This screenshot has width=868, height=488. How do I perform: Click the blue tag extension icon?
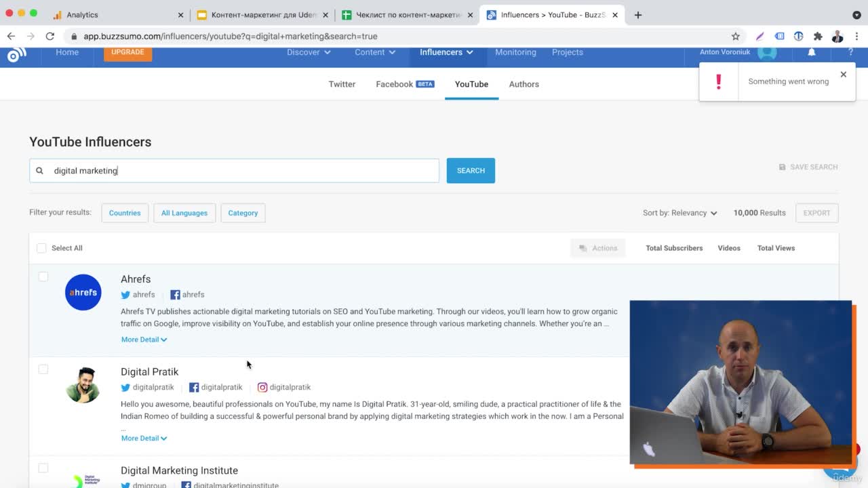779,36
